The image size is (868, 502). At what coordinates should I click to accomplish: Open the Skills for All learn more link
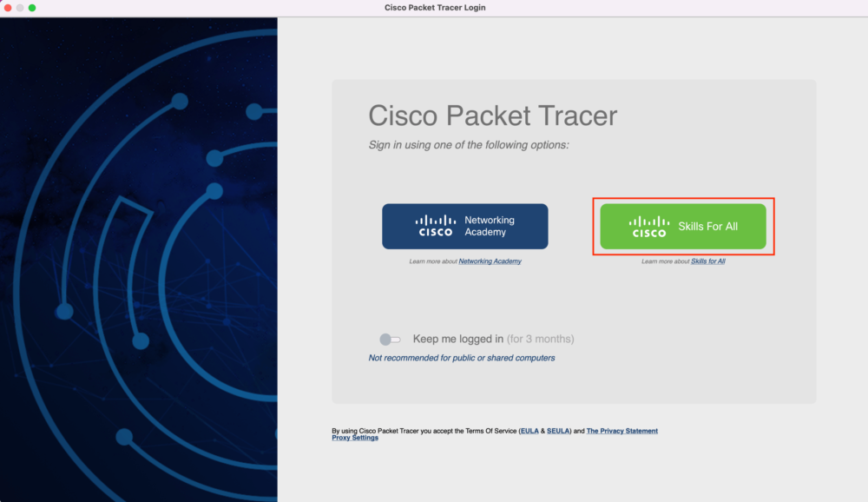click(708, 261)
